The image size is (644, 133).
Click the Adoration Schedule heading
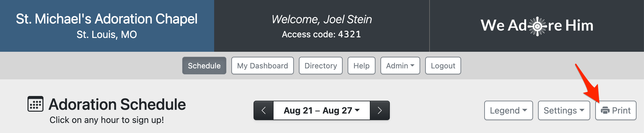pos(117,104)
